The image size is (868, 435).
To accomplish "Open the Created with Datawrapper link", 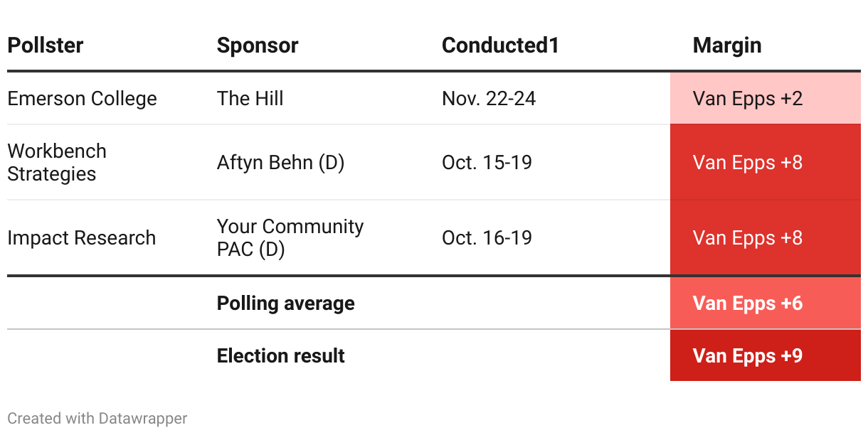I will point(97,418).
